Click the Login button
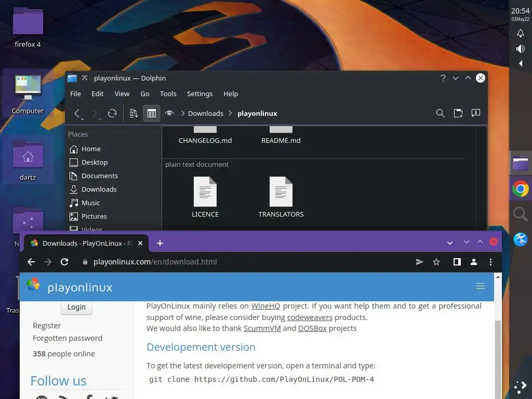Image resolution: width=532 pixels, height=399 pixels. pyautogui.click(x=76, y=307)
